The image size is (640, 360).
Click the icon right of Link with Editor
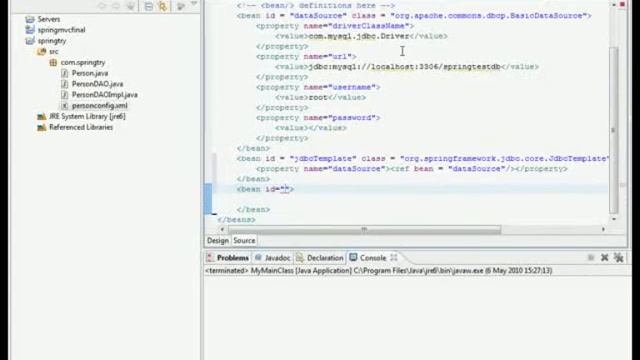(x=181, y=6)
